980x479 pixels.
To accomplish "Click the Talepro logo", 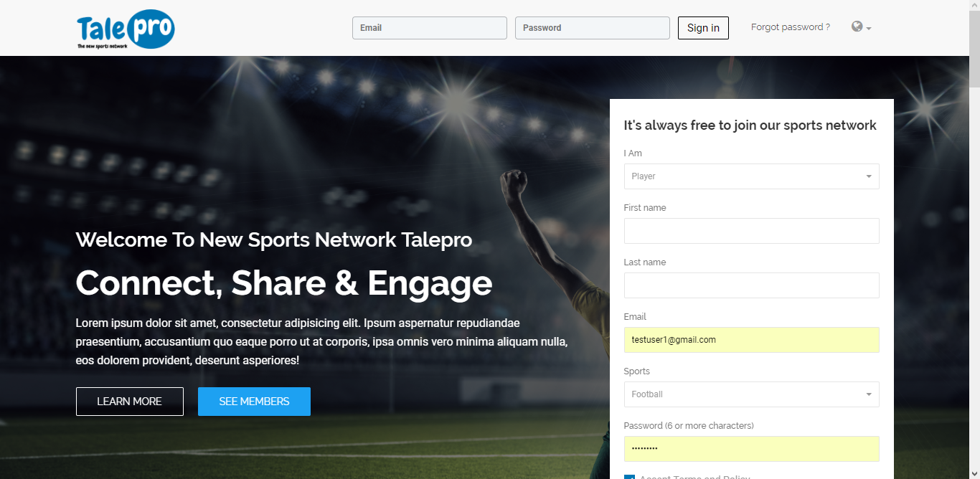I will tap(126, 29).
